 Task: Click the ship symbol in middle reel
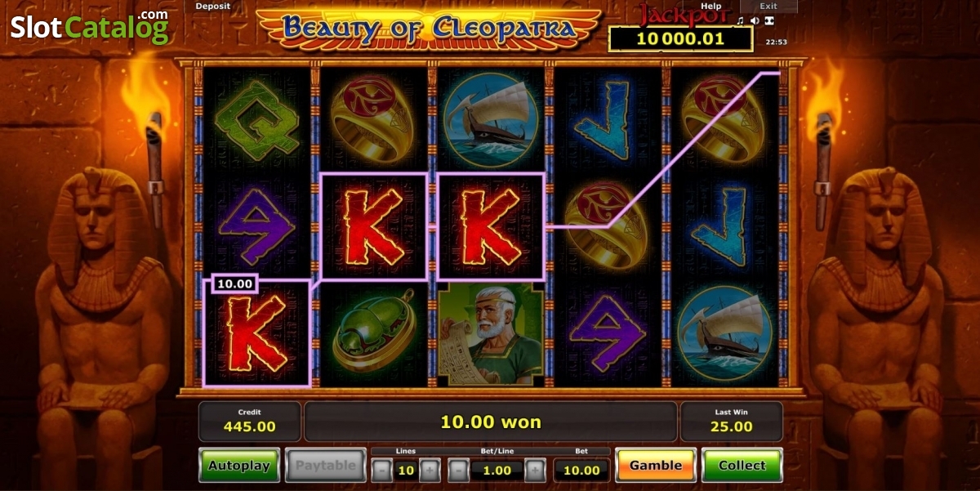[x=491, y=119]
